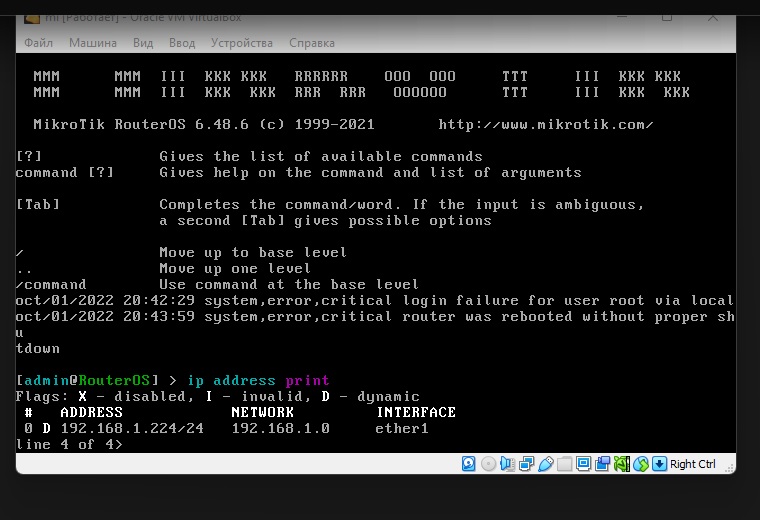Click the network adapters status icon

(x=526, y=464)
